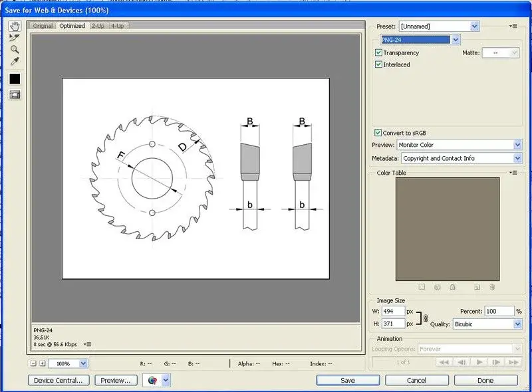
Task: Click the delete color trash icon
Action: pyautogui.click(x=492, y=287)
